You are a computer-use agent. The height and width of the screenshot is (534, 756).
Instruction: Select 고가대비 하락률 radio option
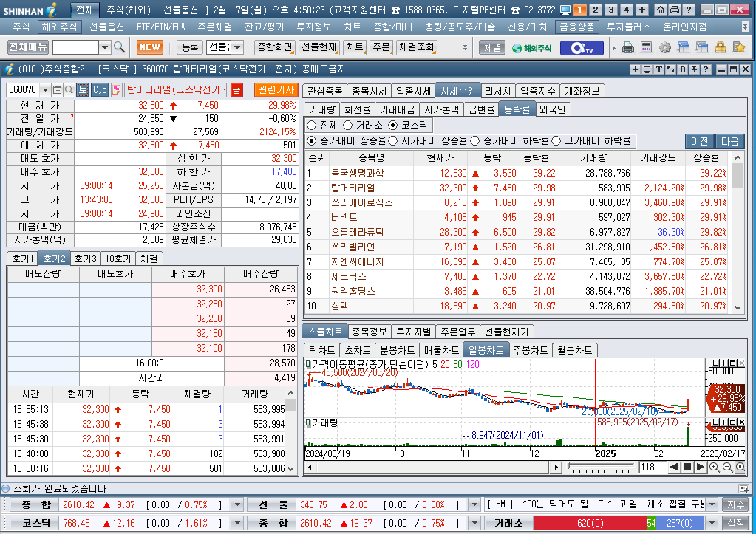[x=556, y=141]
